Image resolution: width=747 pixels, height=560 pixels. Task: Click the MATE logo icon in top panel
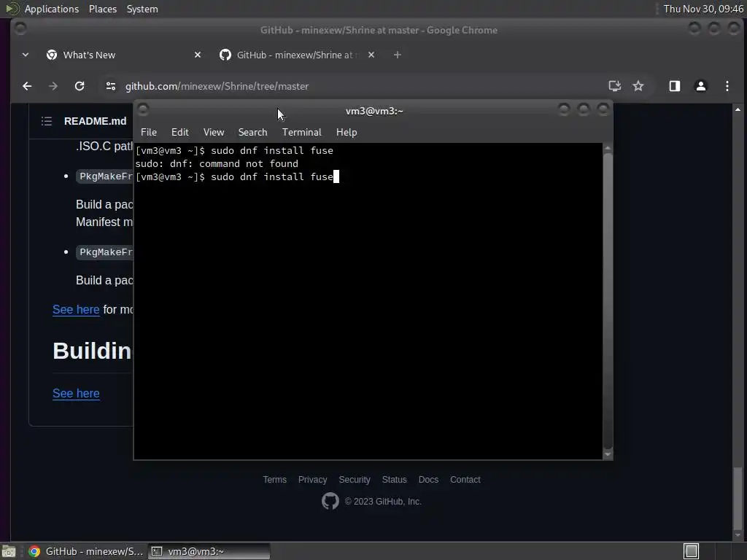pyautogui.click(x=12, y=9)
